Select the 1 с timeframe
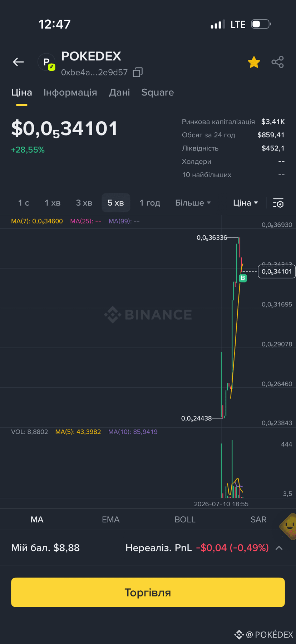The width and height of the screenshot is (296, 644). 24,203
